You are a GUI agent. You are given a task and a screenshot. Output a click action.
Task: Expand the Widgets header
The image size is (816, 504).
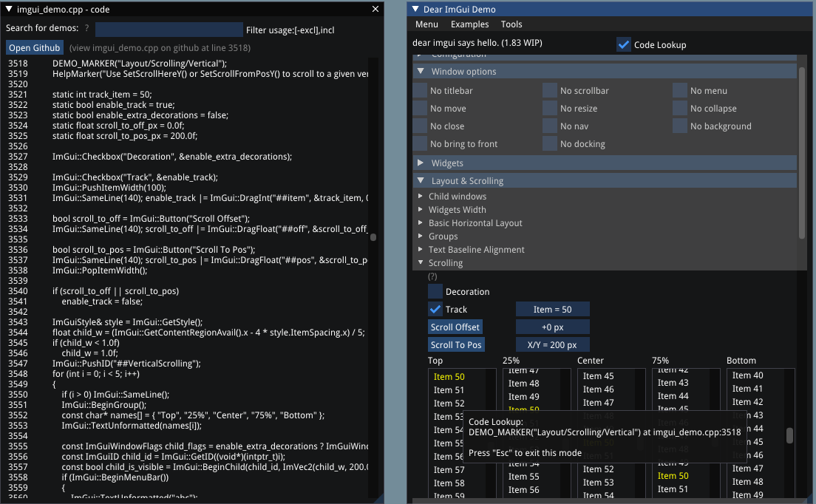605,163
